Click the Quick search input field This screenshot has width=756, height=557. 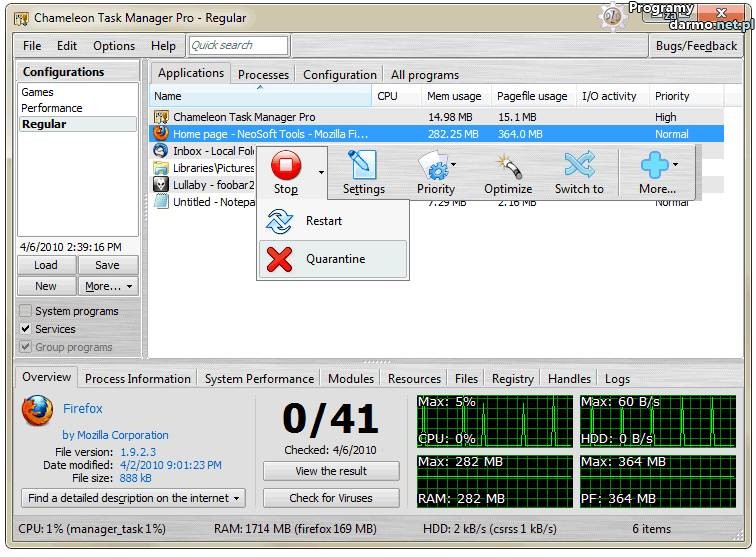[x=237, y=45]
